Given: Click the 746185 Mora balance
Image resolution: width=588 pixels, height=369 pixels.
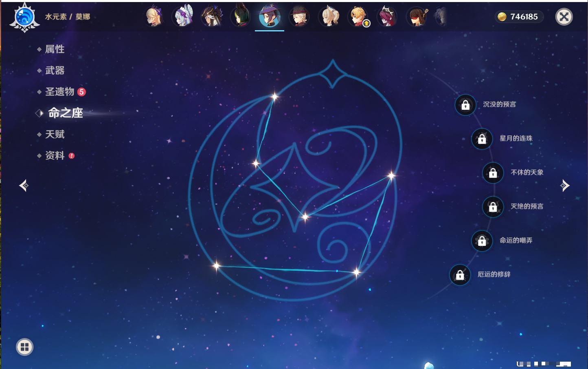Looking at the screenshot, I should 524,17.
